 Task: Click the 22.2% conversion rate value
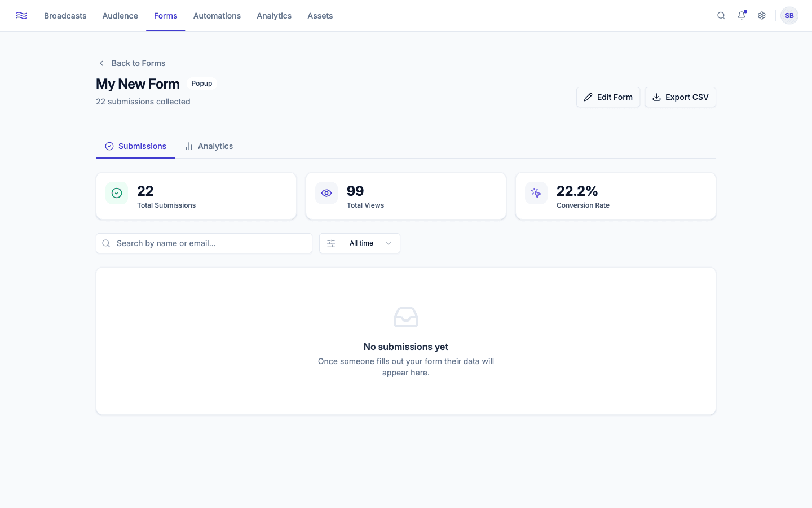click(x=577, y=191)
